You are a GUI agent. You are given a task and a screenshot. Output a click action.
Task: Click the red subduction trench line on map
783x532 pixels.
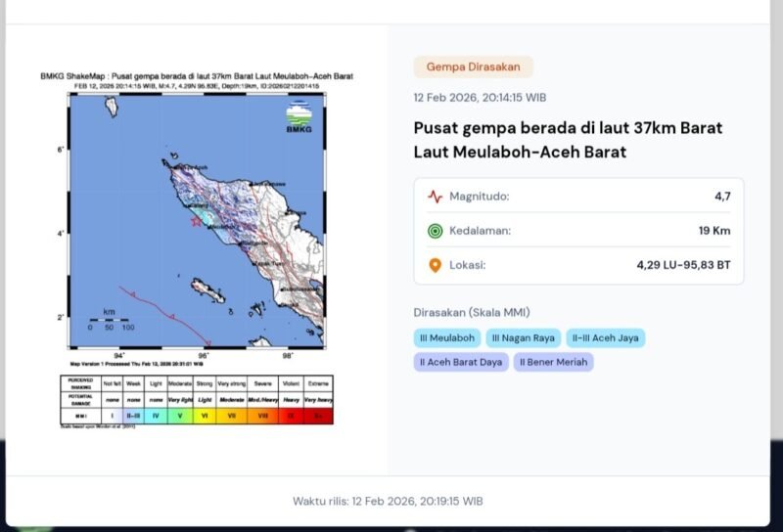(x=164, y=316)
